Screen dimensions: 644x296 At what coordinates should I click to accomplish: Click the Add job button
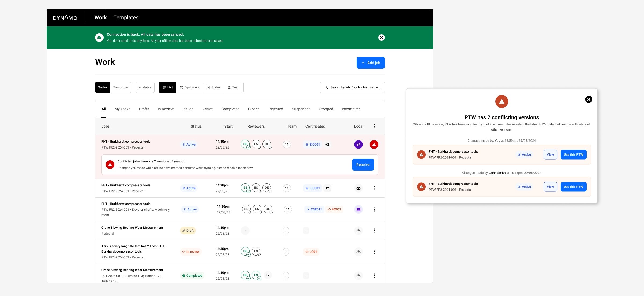[x=370, y=63]
